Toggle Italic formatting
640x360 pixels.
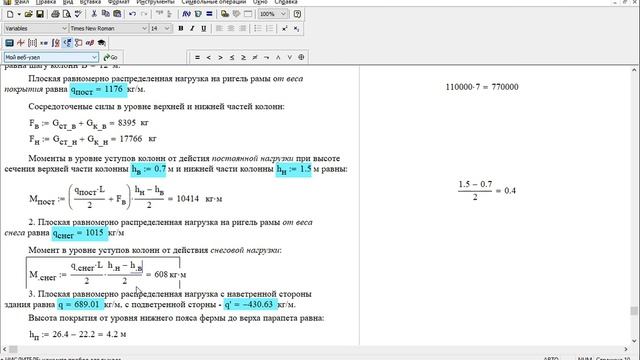click(x=192, y=29)
